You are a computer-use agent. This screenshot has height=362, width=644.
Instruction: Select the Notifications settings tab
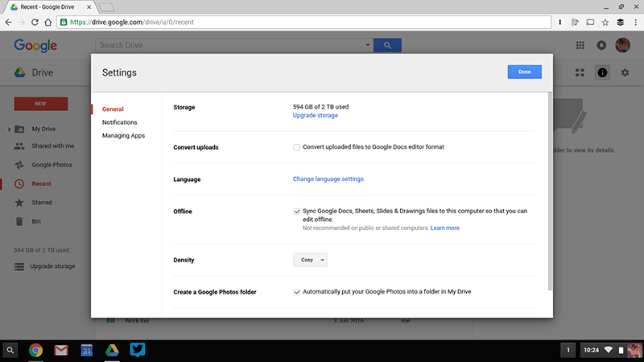(x=119, y=122)
